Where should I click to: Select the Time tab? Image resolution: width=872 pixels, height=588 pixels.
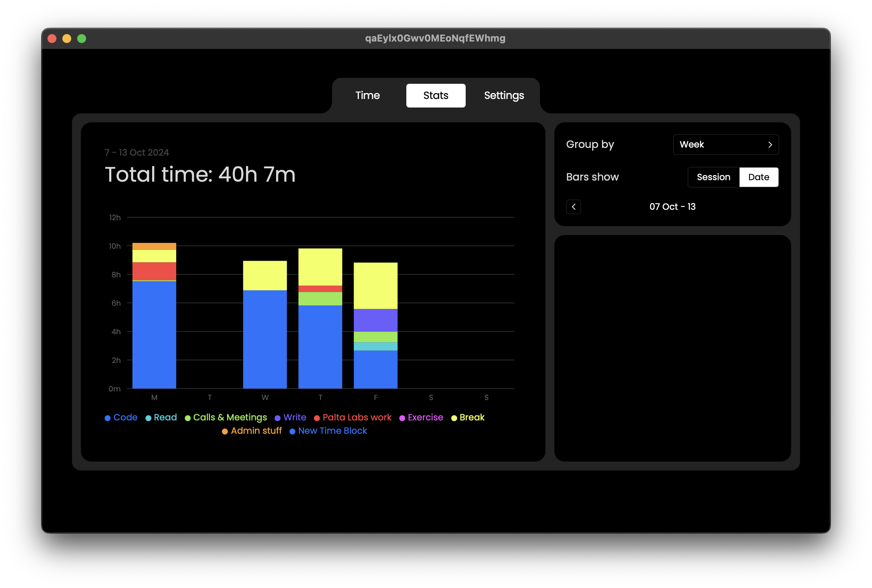click(367, 95)
